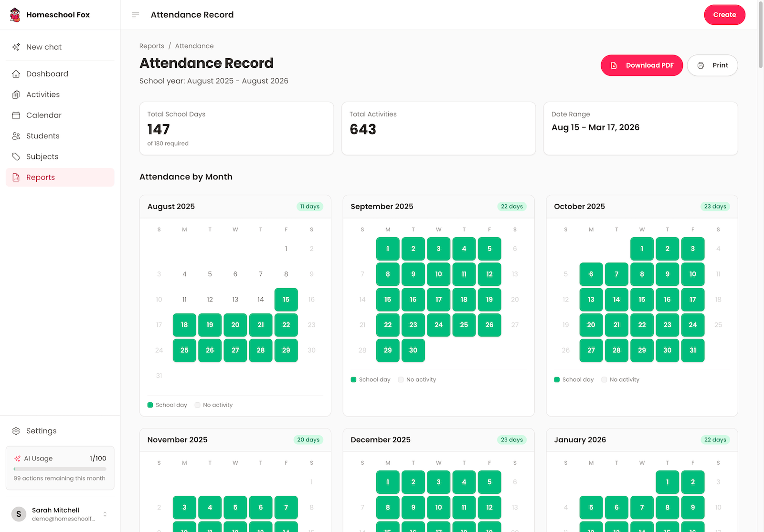Click the Settings gear icon
Viewport: 764px width, 532px height.
point(16,431)
